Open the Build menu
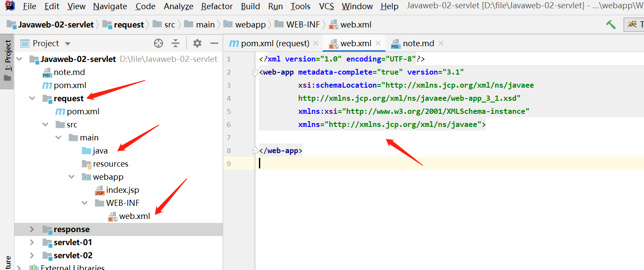The image size is (644, 270). coord(251,7)
